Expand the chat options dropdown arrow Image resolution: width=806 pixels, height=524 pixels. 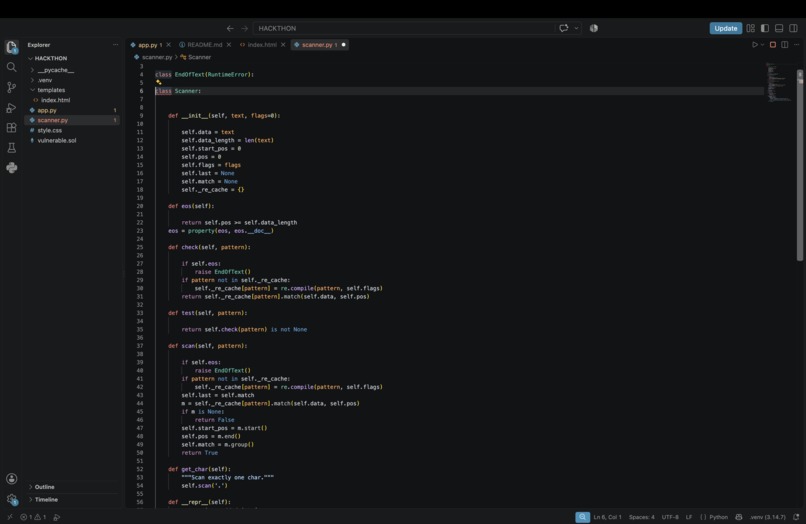click(576, 28)
